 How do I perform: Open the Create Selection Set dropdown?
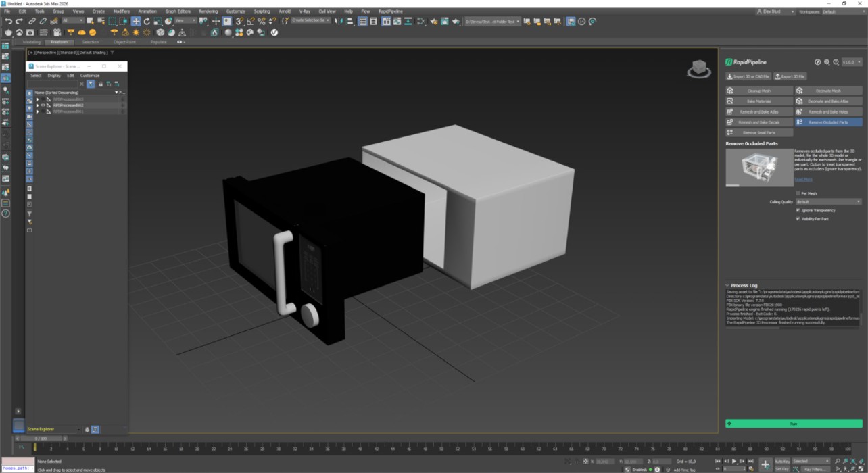tap(310, 21)
